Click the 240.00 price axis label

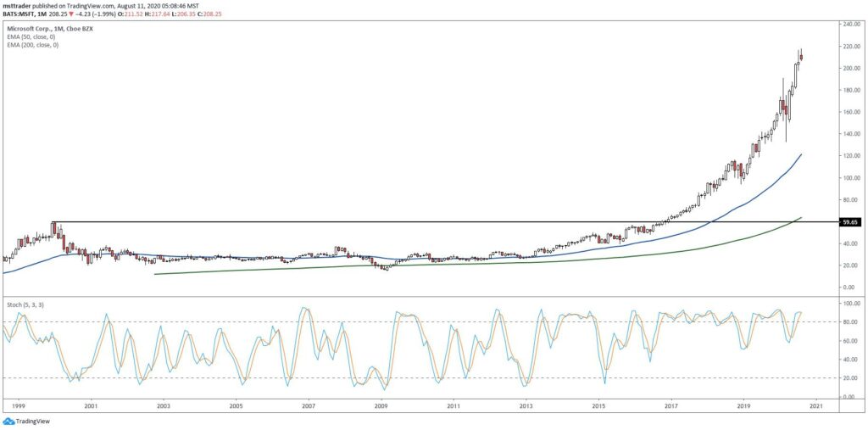tap(853, 25)
